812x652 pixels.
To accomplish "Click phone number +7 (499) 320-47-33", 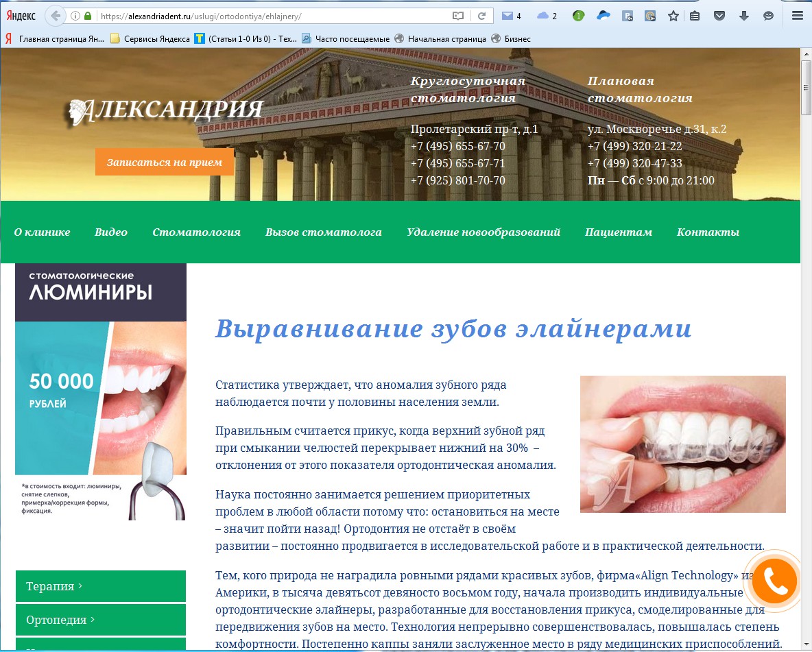I will (634, 163).
